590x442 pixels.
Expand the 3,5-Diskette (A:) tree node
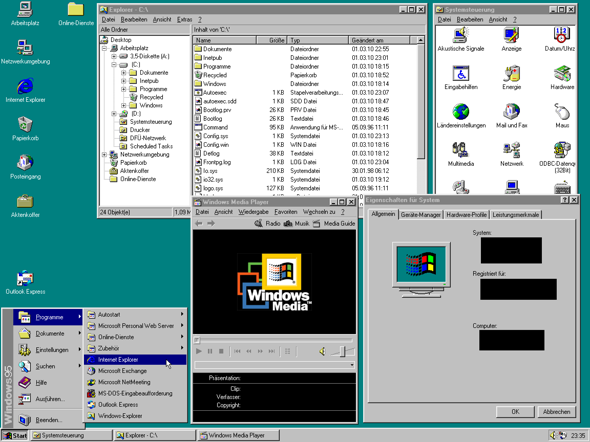114,56
